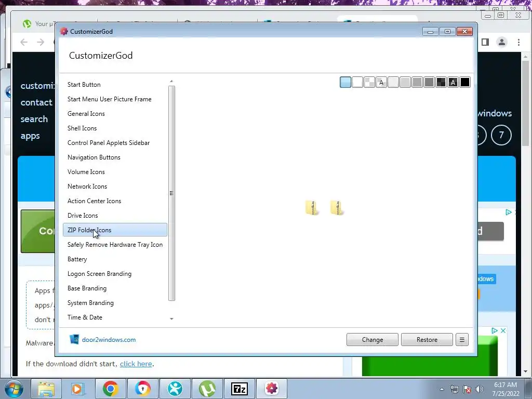Viewport: 532px width, 399px height.
Task: Click 'contact' link in webpage navigation
Action: pyautogui.click(x=36, y=102)
